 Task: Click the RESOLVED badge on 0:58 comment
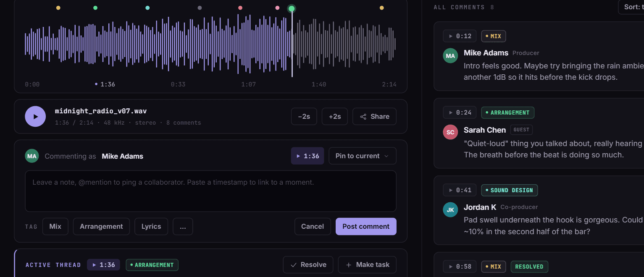[x=529, y=267]
